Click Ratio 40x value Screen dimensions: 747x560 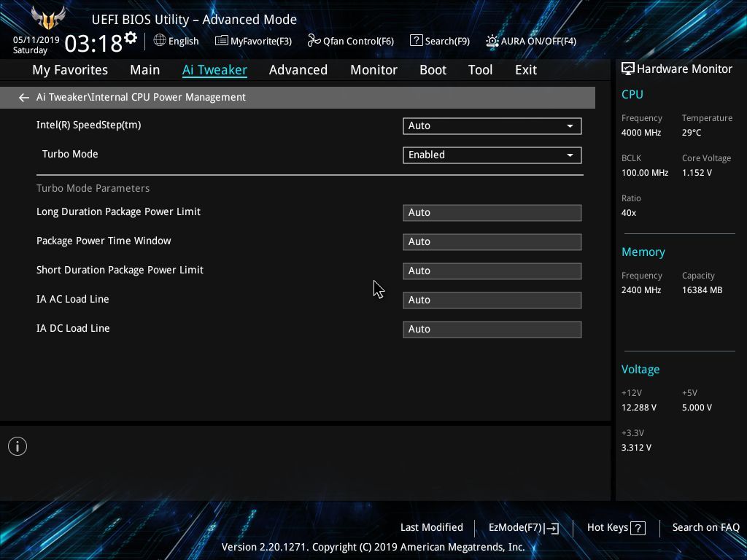[x=628, y=213]
